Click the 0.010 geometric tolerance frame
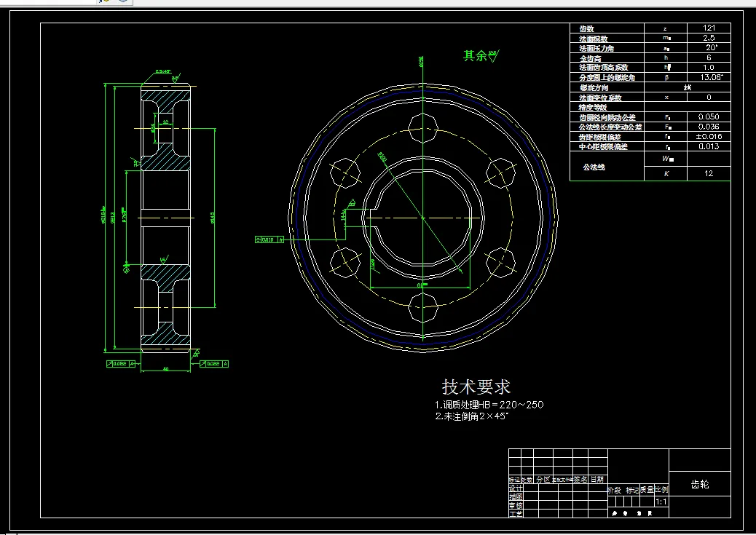The height and width of the screenshot is (535, 756). coord(269,239)
